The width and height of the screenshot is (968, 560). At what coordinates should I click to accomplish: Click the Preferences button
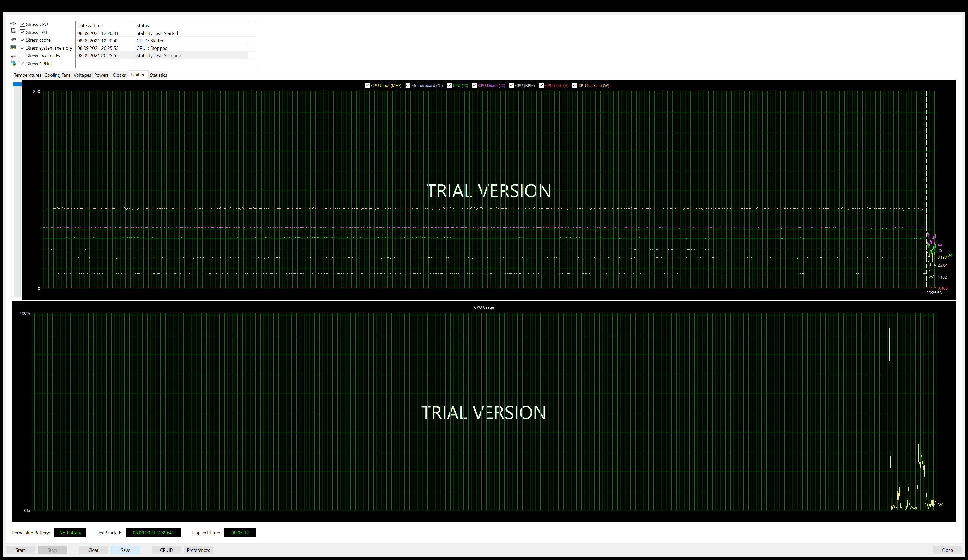tap(198, 550)
